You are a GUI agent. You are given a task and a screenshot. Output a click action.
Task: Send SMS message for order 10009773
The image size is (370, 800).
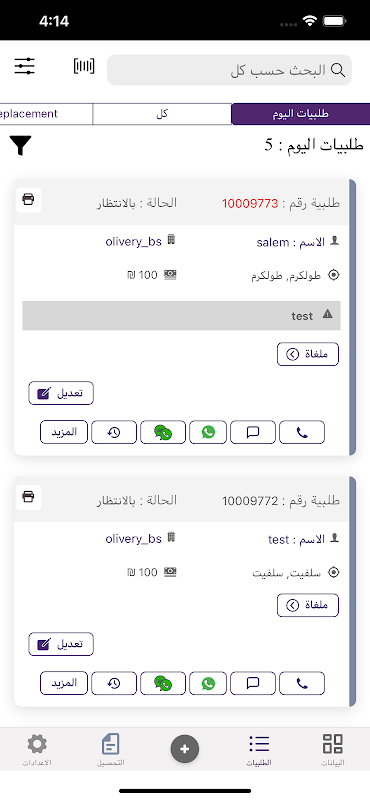tap(253, 433)
